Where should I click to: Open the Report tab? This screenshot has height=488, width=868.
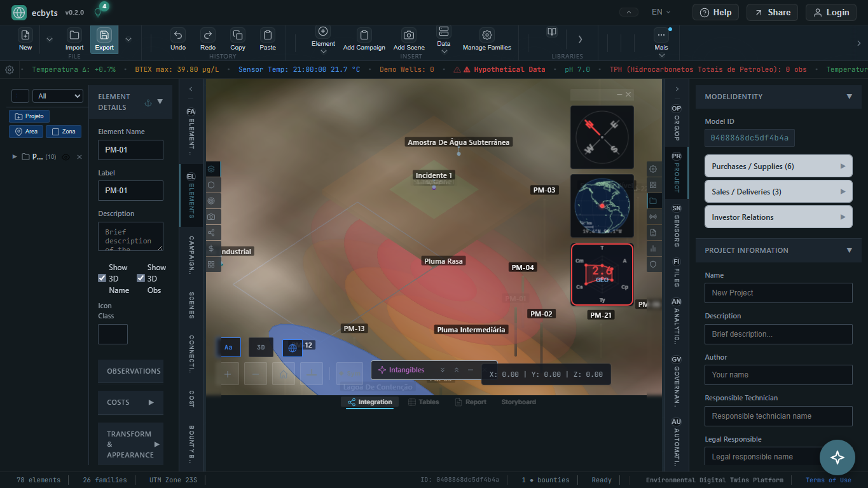[471, 402]
